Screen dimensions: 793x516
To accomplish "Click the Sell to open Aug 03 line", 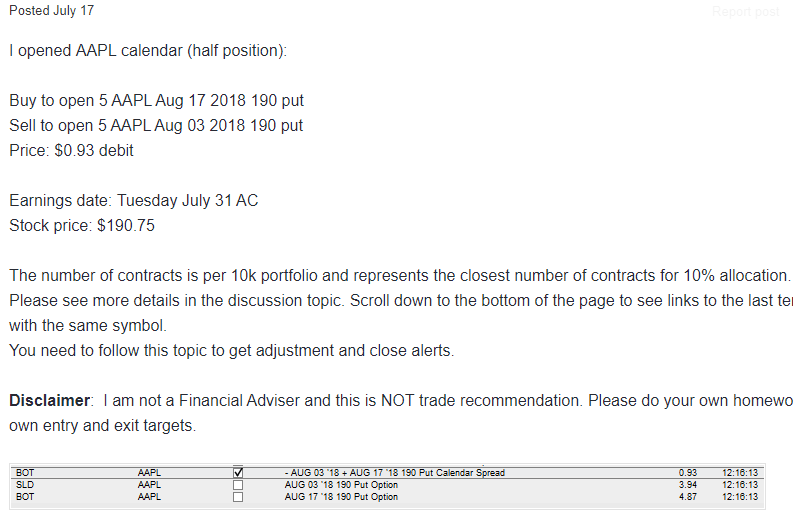I will point(156,125).
